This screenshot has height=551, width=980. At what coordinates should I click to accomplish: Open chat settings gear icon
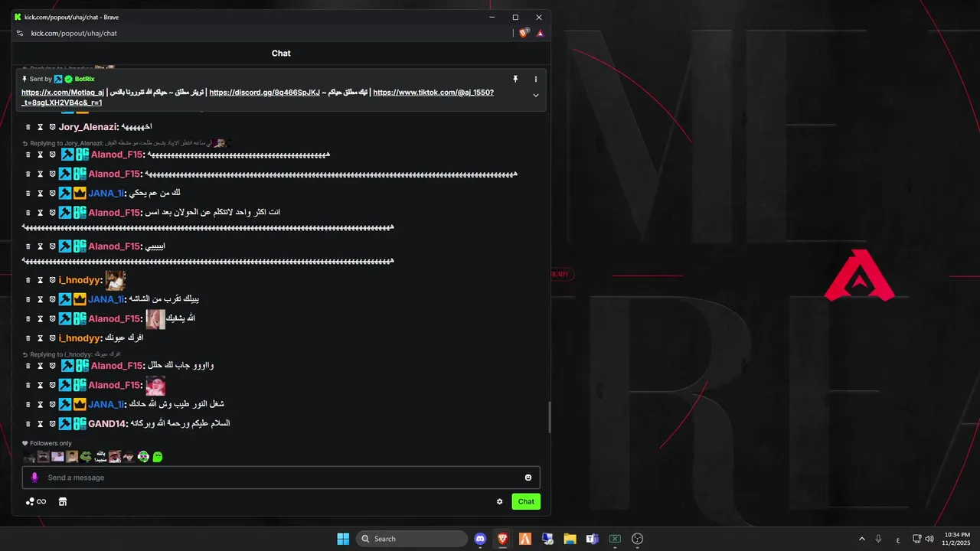pos(500,502)
